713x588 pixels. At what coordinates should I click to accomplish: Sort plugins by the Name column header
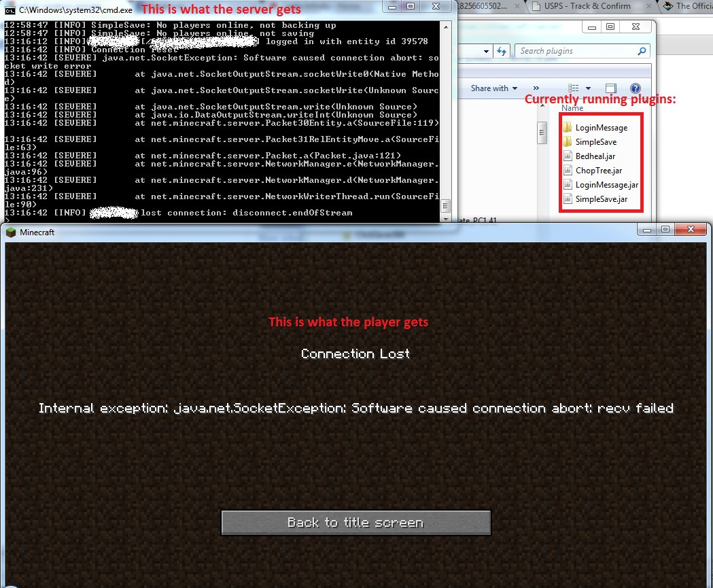point(572,107)
